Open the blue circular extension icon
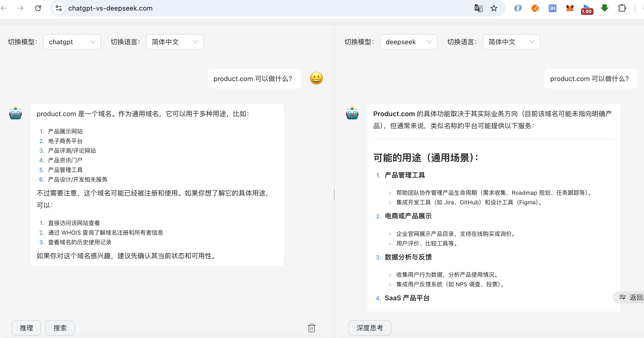 point(518,8)
